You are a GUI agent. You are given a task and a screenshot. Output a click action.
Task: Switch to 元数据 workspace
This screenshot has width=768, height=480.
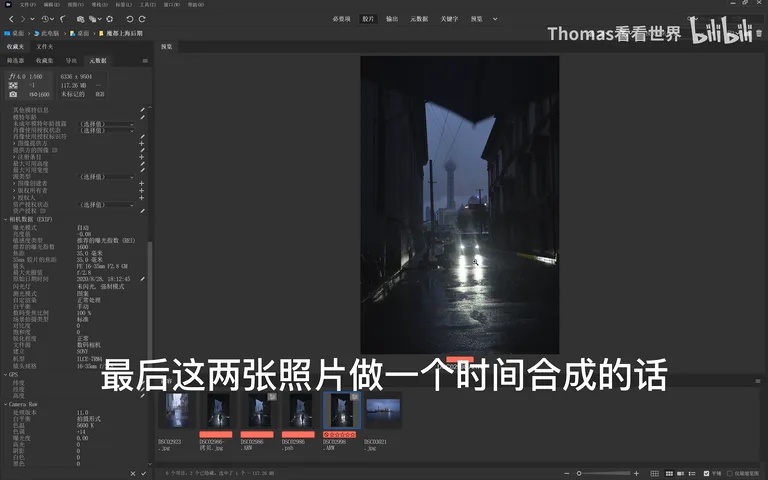coord(419,19)
